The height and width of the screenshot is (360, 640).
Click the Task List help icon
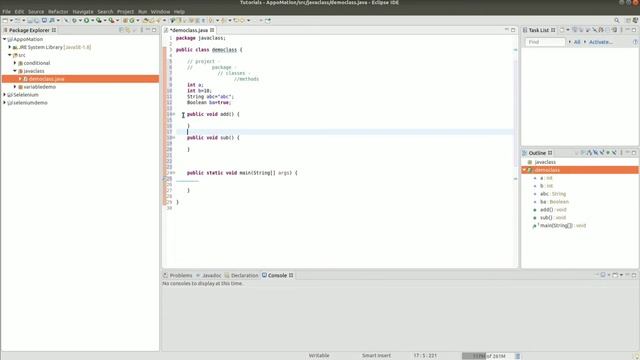click(635, 42)
